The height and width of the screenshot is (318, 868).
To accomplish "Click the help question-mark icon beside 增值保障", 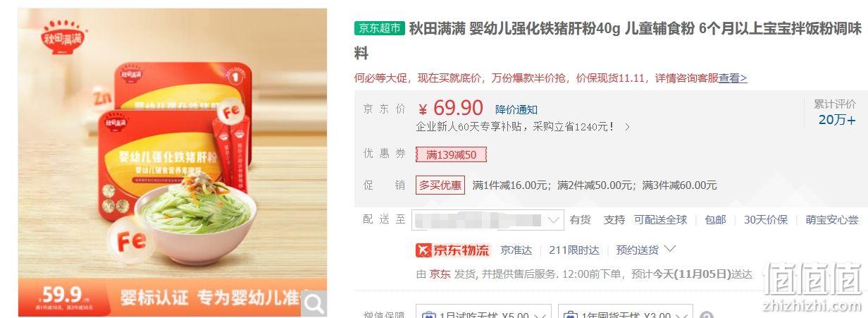I will tap(707, 315).
